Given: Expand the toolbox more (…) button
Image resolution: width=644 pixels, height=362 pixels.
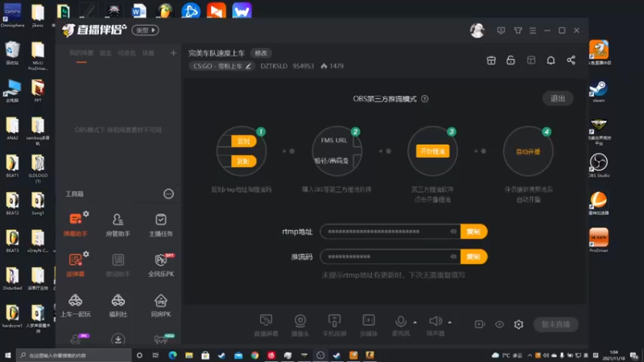Looking at the screenshot, I should coord(168,194).
